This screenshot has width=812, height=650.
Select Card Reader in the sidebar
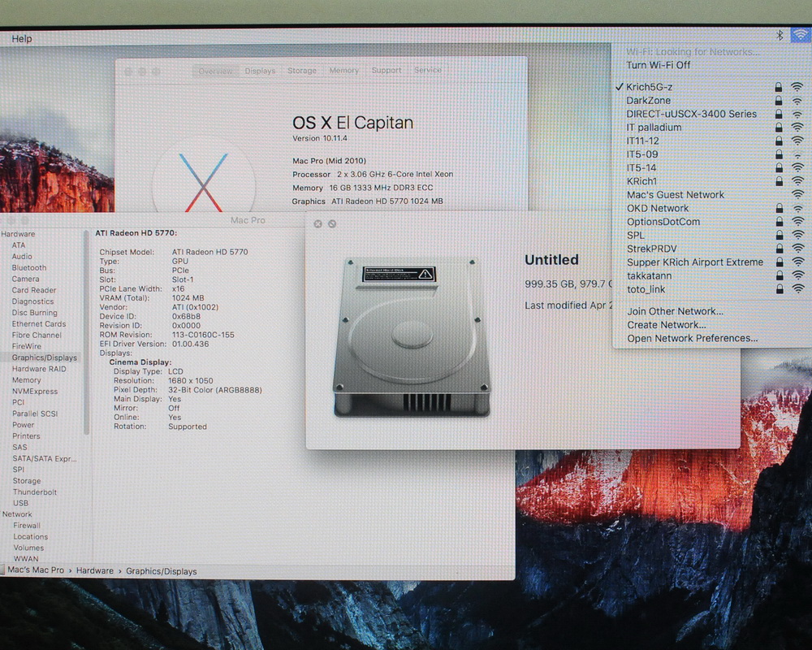[x=34, y=290]
